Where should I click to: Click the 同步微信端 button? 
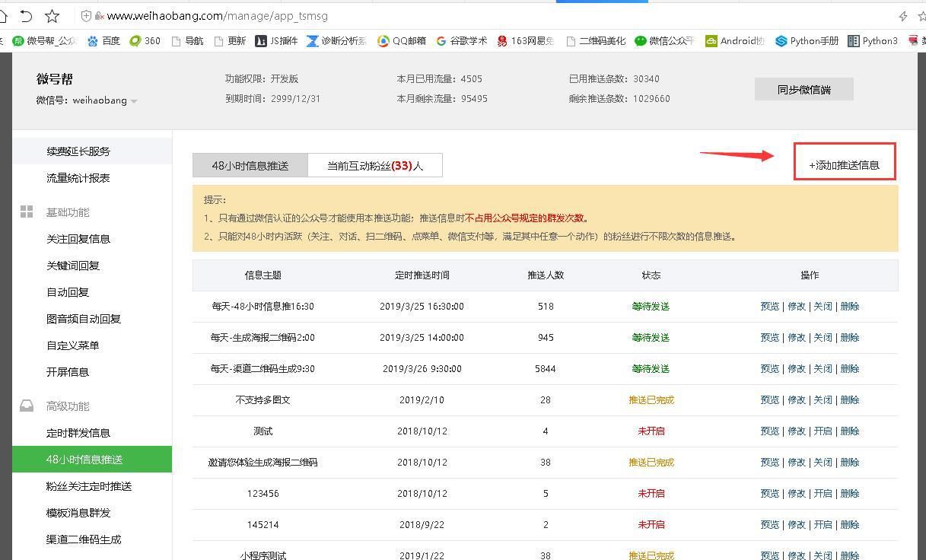pos(803,89)
